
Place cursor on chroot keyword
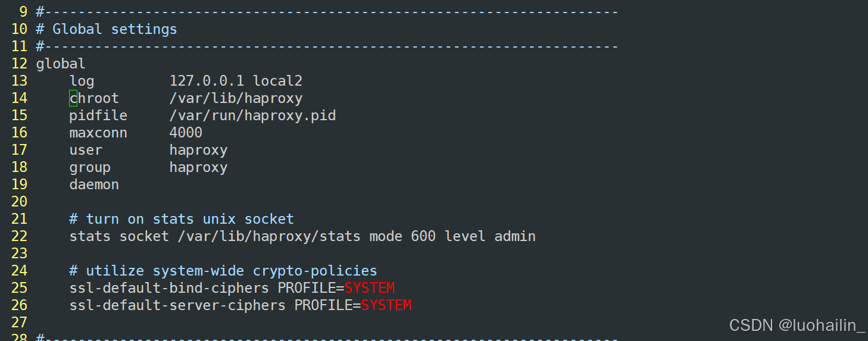tap(94, 98)
